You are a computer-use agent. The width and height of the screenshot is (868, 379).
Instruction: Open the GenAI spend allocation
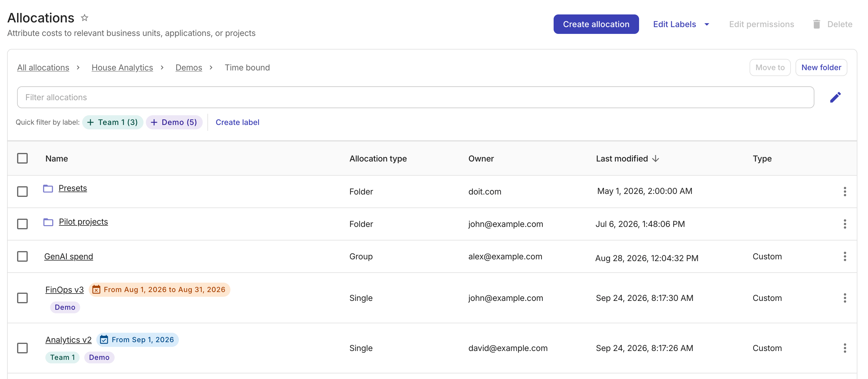[x=69, y=257]
